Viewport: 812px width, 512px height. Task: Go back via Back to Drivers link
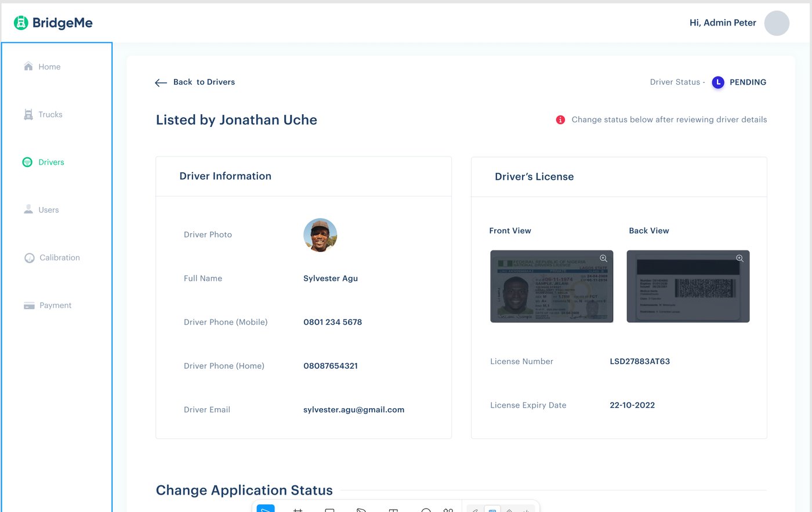click(204, 82)
